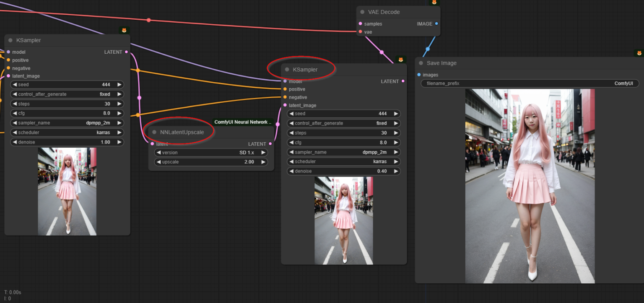The height and width of the screenshot is (303, 644).
Task: Collapse the Save Image node via title dot
Action: 421,63
